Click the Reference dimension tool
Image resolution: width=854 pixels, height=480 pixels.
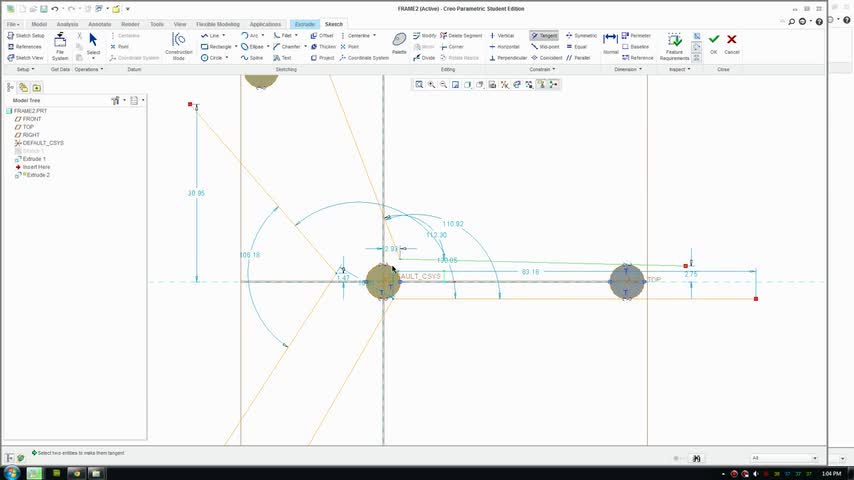click(637, 58)
